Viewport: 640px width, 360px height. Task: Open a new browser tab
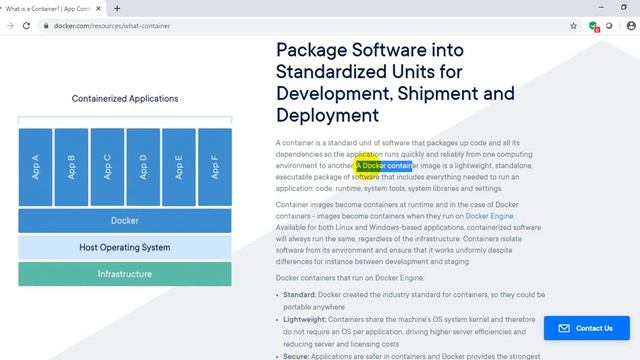click(x=117, y=8)
